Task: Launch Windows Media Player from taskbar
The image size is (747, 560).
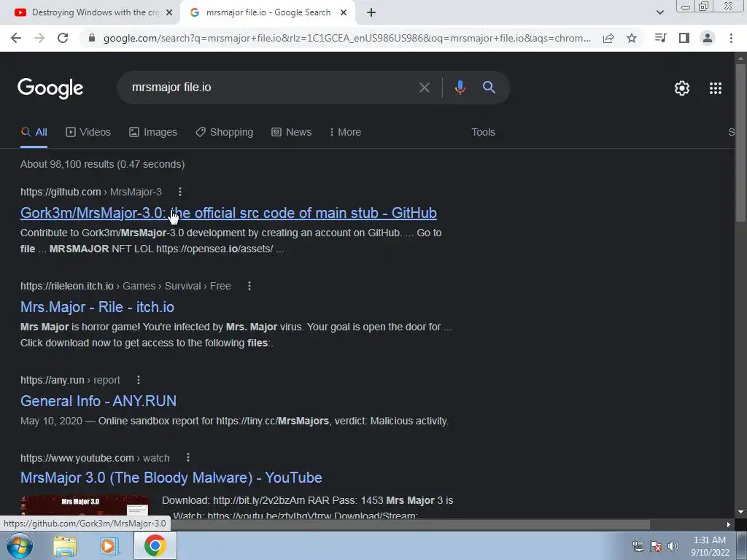Action: 109,546
